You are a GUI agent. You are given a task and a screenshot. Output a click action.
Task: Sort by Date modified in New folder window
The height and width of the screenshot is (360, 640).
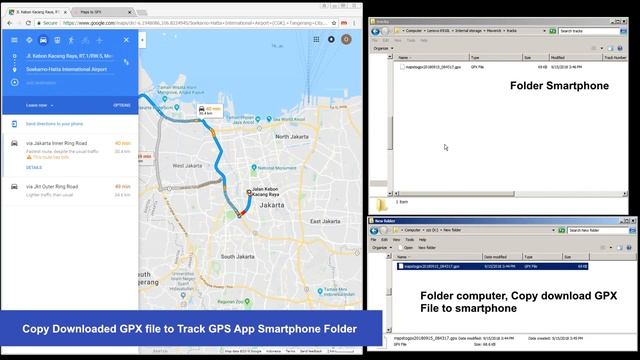(502, 257)
